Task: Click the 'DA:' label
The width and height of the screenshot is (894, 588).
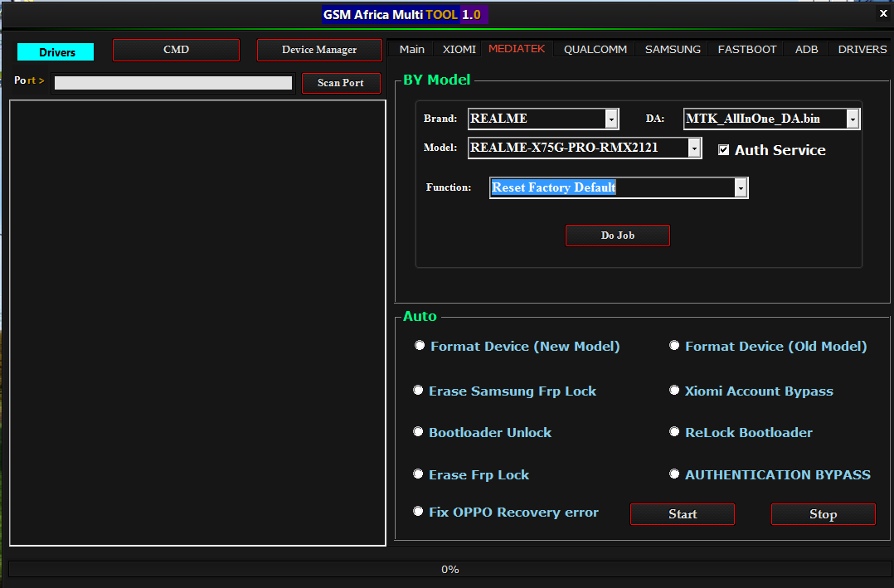Action: (655, 119)
